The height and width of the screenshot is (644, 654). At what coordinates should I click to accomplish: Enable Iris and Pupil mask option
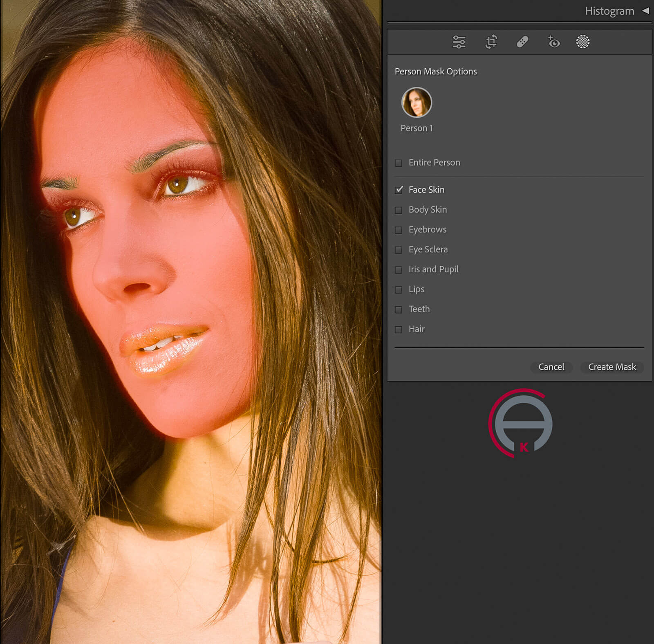click(x=399, y=270)
